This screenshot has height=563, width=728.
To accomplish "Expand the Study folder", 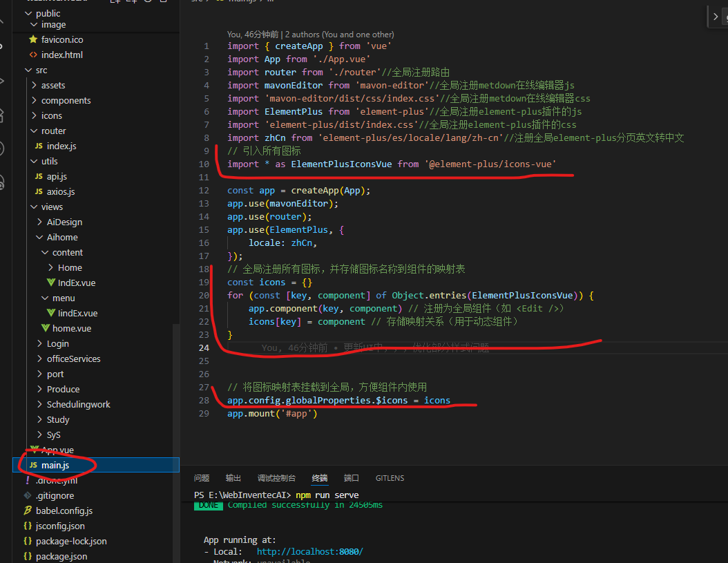I will pos(39,419).
